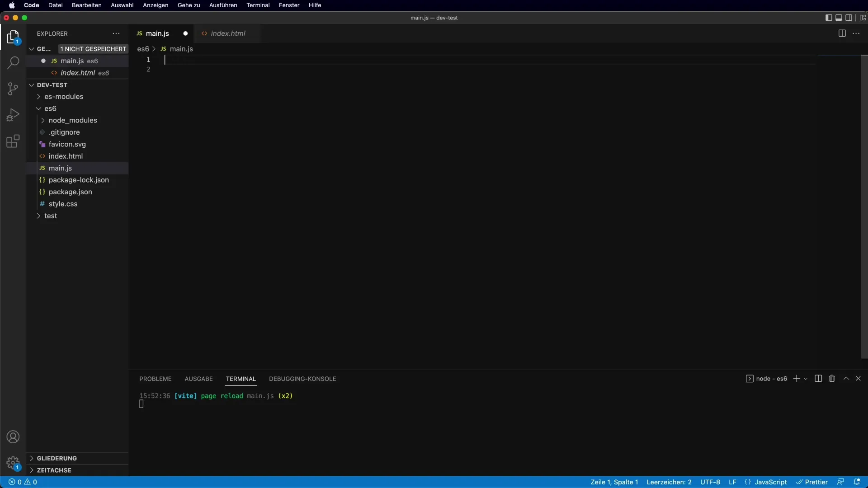The height and width of the screenshot is (488, 868).
Task: Switch to the AUSGABE panel tab
Action: 198,379
